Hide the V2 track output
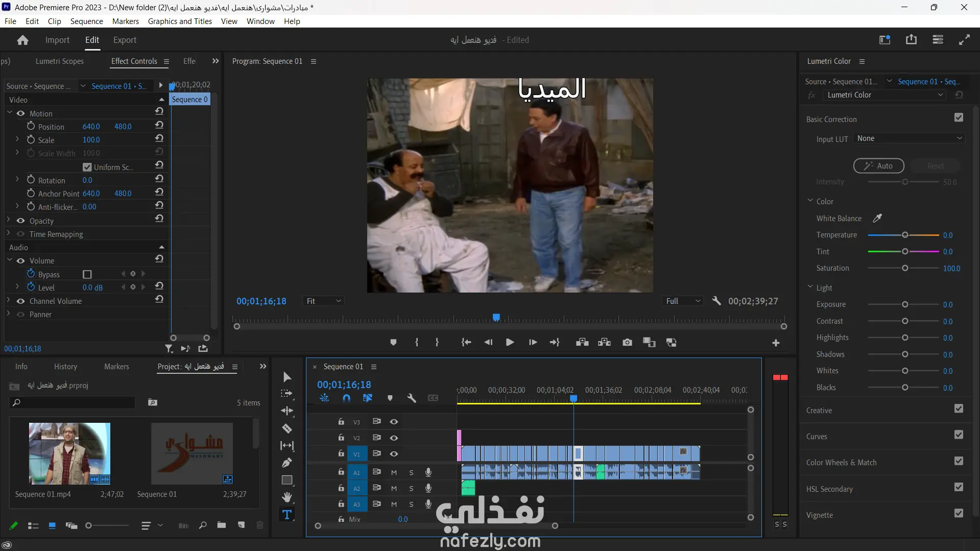 [x=394, y=438]
